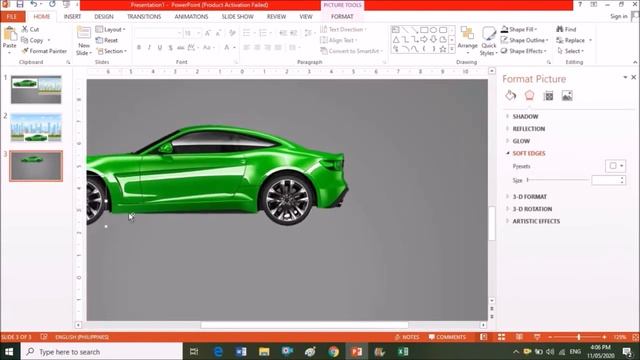
Task: Open Shape Fill dropdown
Action: [x=519, y=29]
